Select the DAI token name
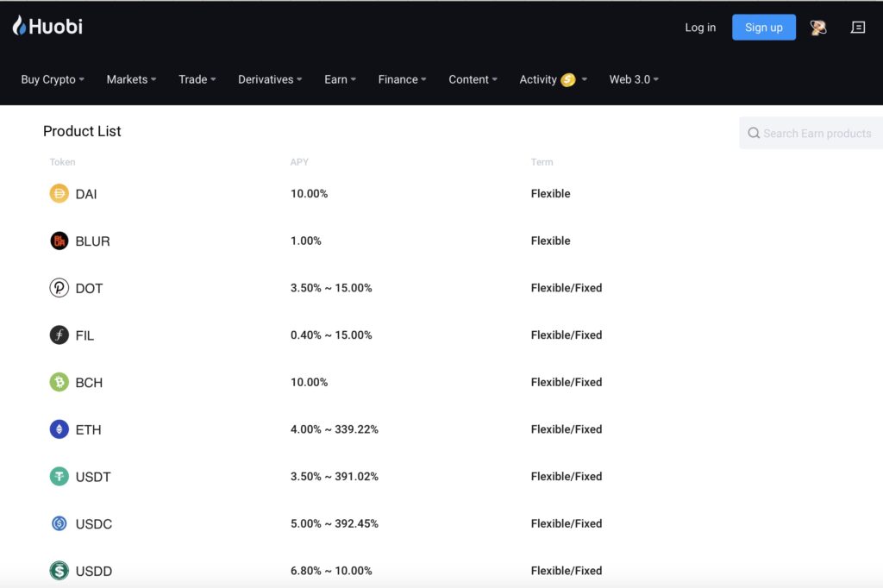The height and width of the screenshot is (588, 883). pyautogui.click(x=86, y=194)
